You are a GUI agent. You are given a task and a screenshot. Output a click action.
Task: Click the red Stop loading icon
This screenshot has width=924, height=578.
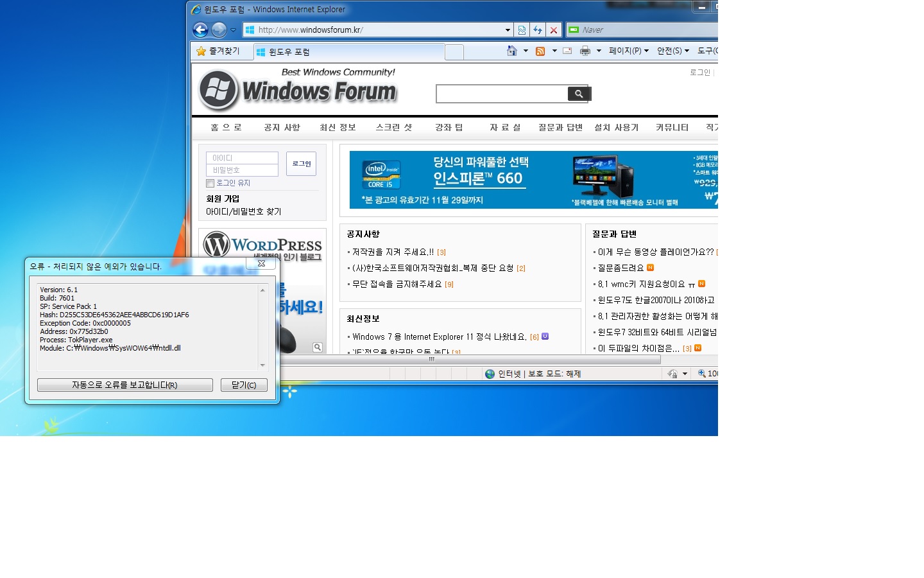coord(554,30)
